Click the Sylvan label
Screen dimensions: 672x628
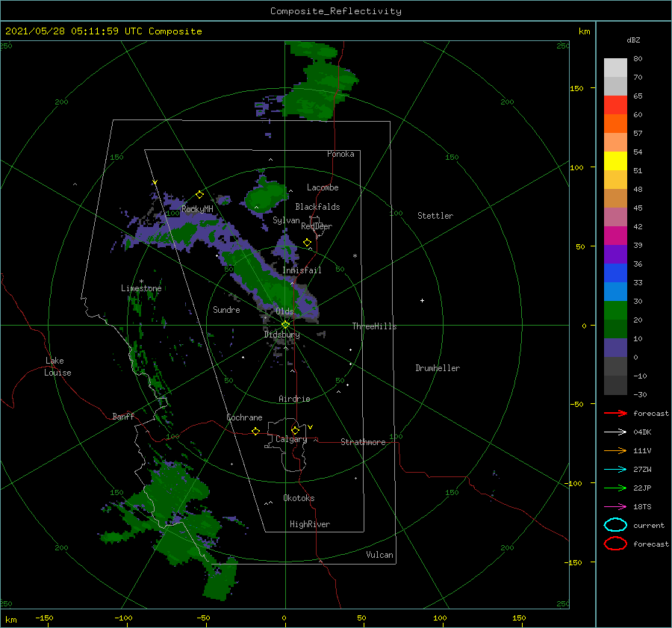pos(286,220)
